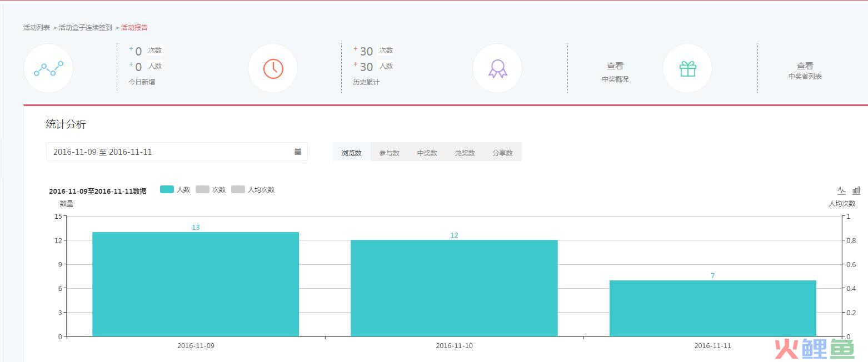Click the 今日新增 label
The height and width of the screenshot is (362, 868).
(x=142, y=82)
